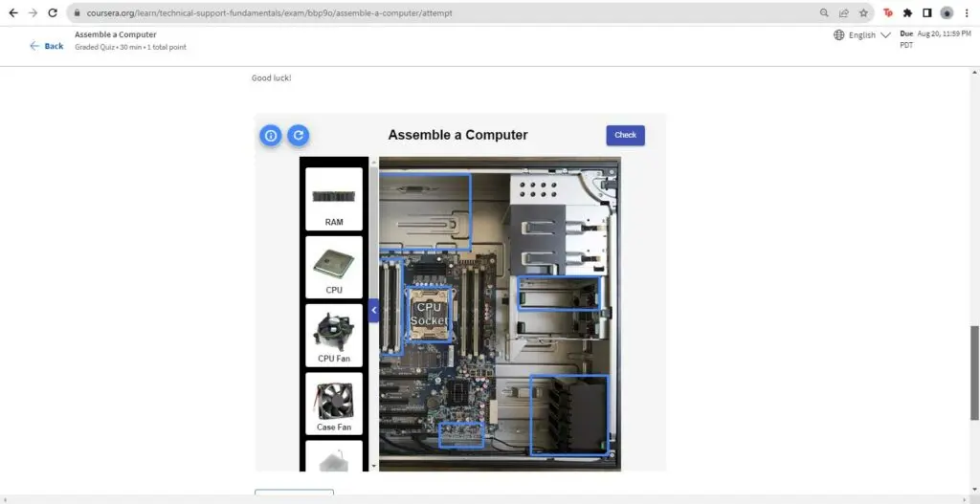Click the page vertical scrollbar thumb

pos(974,373)
